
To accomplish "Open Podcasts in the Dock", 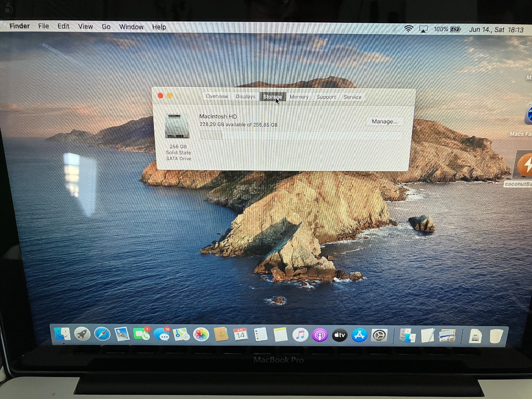I will coord(320,335).
